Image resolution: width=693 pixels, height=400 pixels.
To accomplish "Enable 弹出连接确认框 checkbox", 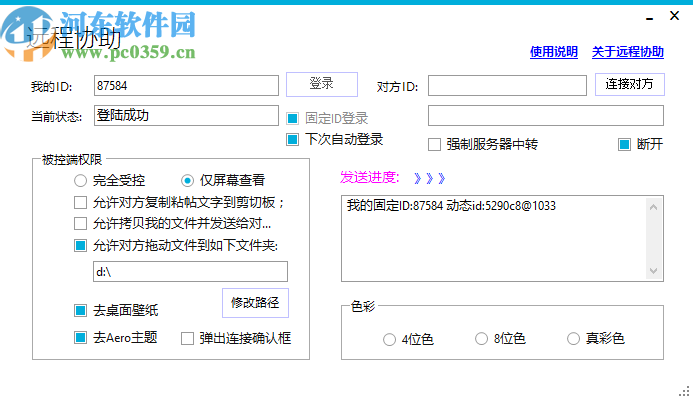I will pos(187,339).
